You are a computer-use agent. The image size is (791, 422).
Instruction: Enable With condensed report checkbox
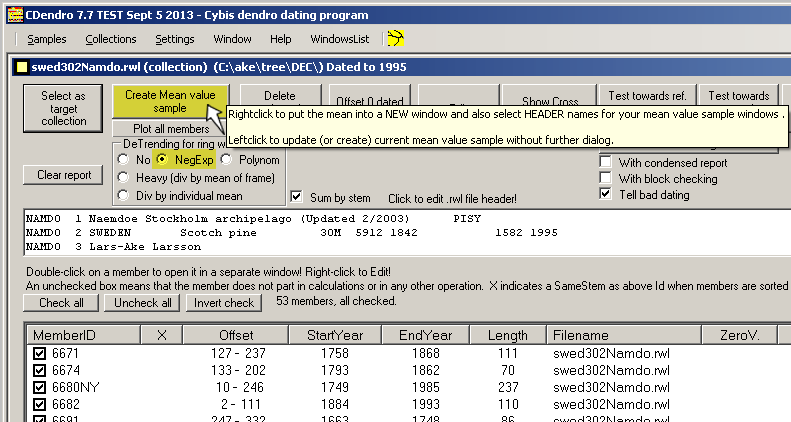(605, 162)
